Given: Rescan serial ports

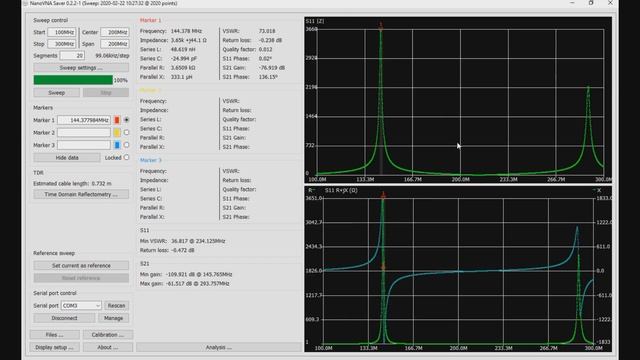Looking at the screenshot, I should click(x=116, y=305).
